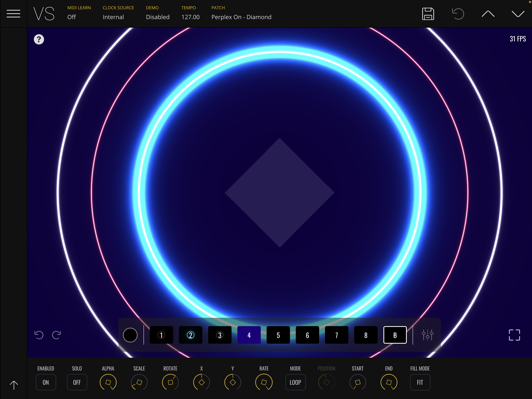
Task: Open the hamburger menu
Action: coord(13,14)
